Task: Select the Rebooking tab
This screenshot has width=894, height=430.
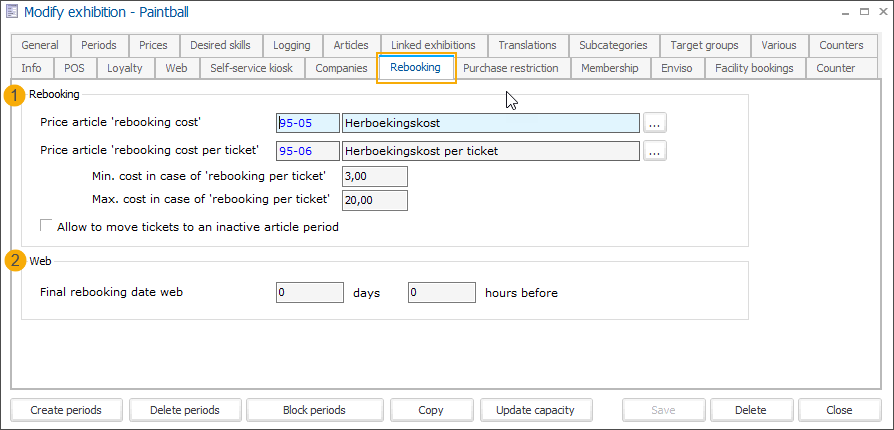Action: (x=416, y=67)
